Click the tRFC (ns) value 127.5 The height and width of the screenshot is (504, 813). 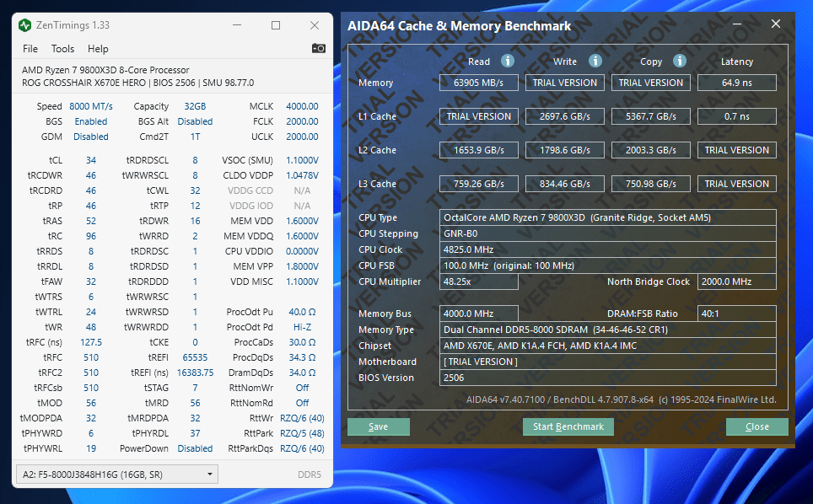[x=91, y=342]
